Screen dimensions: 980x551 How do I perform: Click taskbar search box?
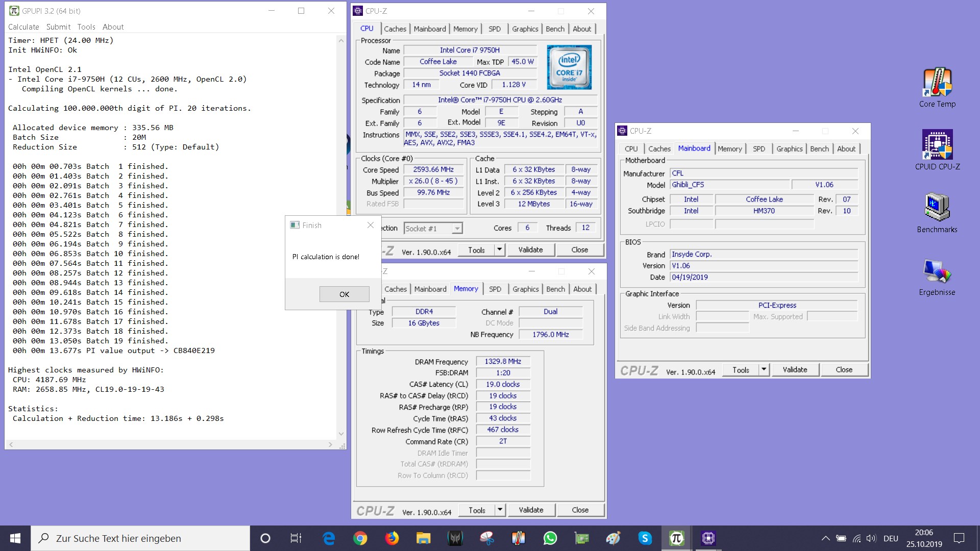click(x=140, y=538)
